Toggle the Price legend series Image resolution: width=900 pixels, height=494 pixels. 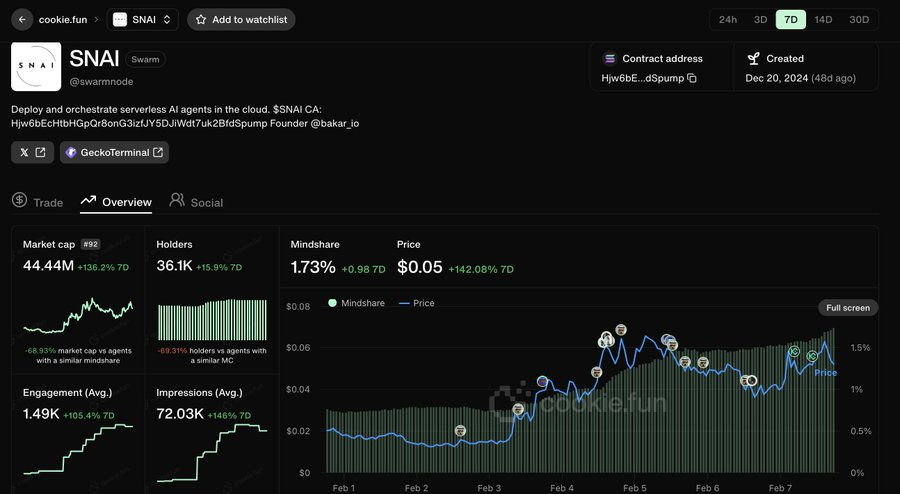(416, 303)
